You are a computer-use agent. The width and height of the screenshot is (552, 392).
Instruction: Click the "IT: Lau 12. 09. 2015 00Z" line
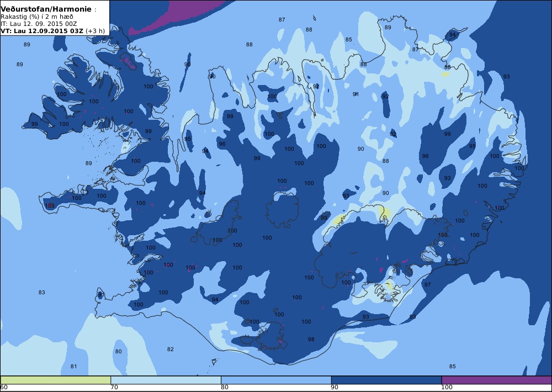coord(39,24)
